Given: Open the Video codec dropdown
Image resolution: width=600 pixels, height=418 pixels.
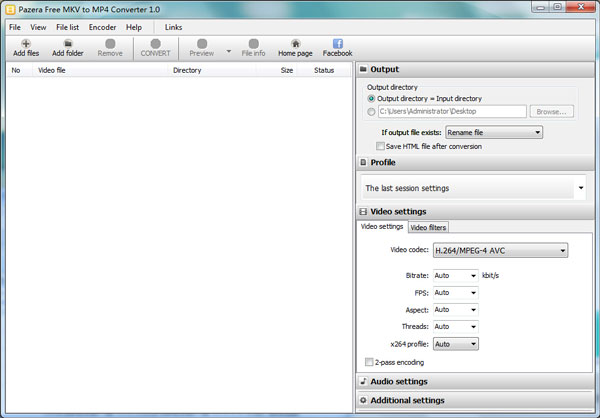Looking at the screenshot, I should pos(500,251).
